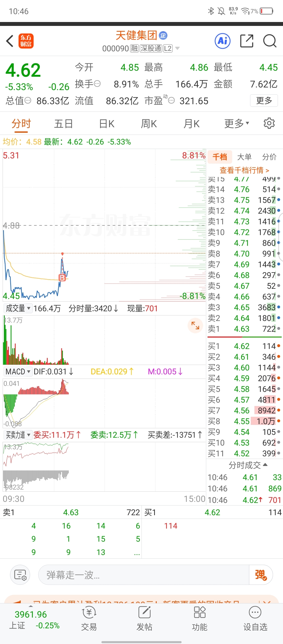
Task: Tap the 现量:701 value
Action: point(143,308)
